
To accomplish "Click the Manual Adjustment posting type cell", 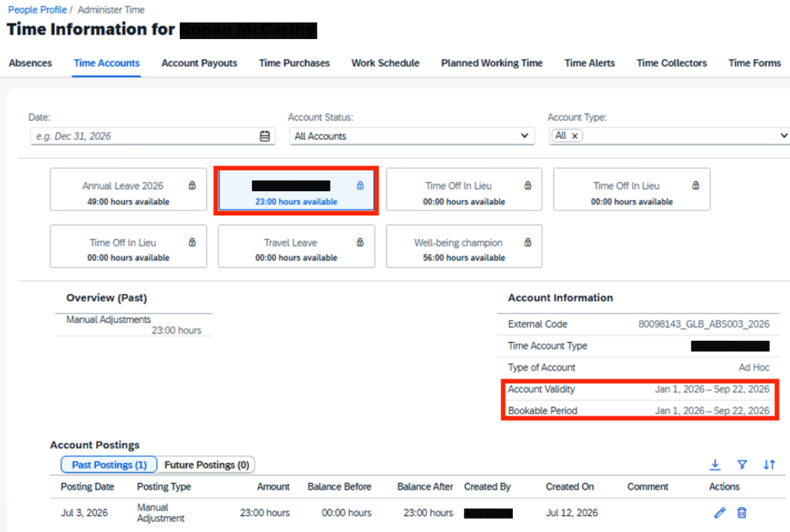I will (161, 513).
